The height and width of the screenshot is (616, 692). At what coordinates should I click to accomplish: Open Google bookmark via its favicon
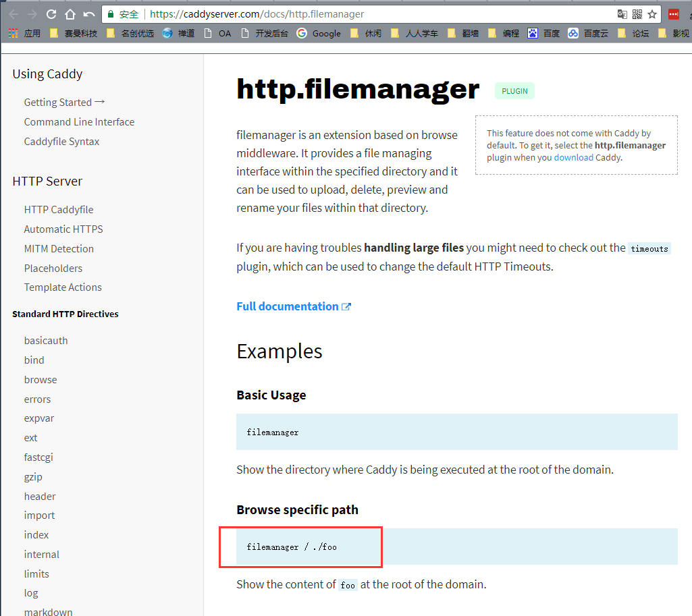[x=302, y=32]
